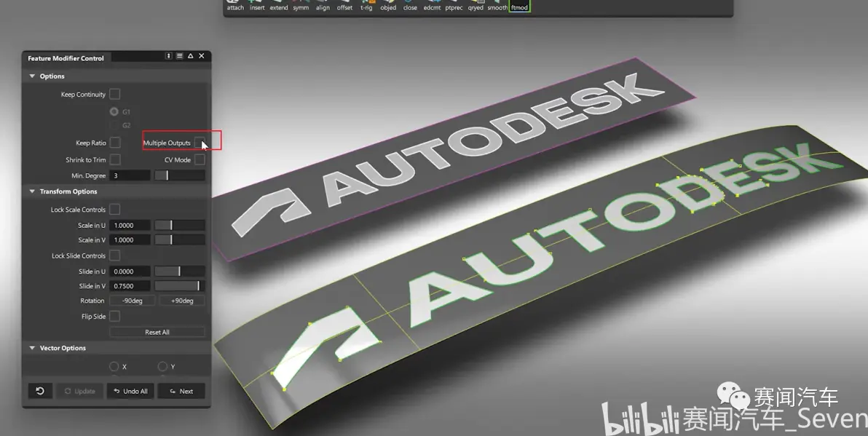
Task: Check the Multiple Outputs option
Action: coord(200,143)
